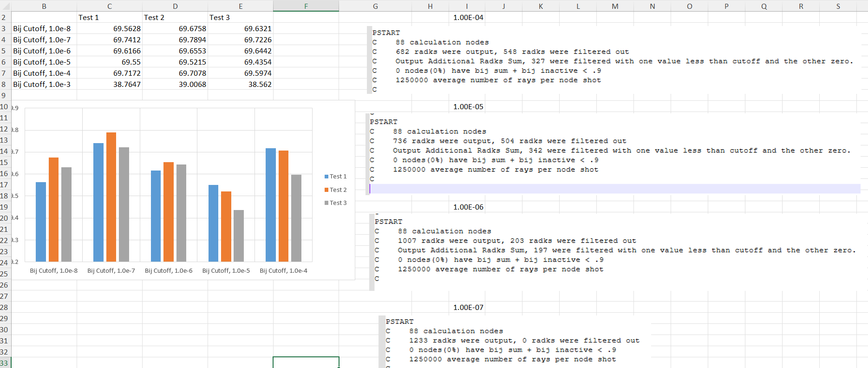Select the cell labeled 1.00E-07

467,307
